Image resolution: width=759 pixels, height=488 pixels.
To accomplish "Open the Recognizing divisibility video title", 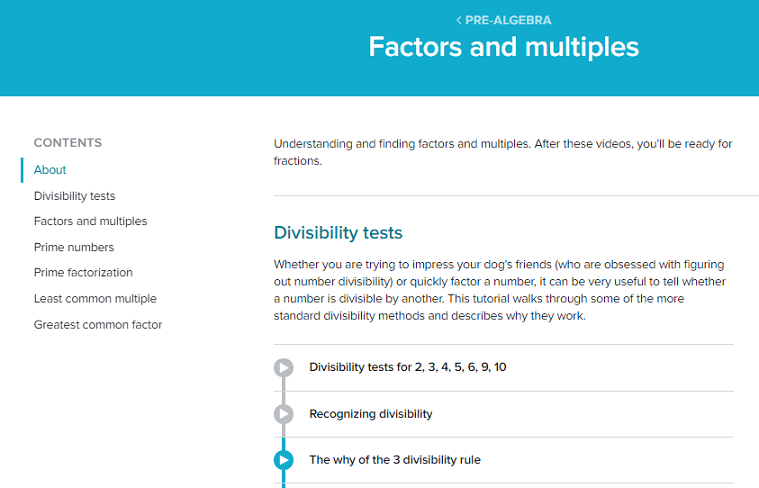I will click(x=371, y=414).
